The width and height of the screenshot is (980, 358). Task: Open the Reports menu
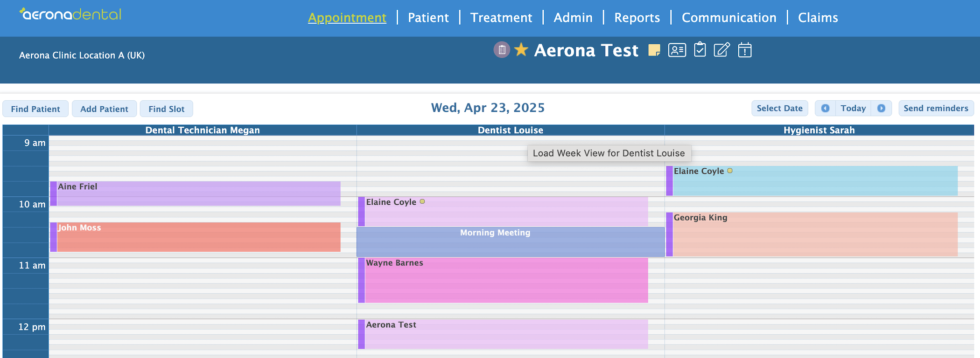coord(637,18)
